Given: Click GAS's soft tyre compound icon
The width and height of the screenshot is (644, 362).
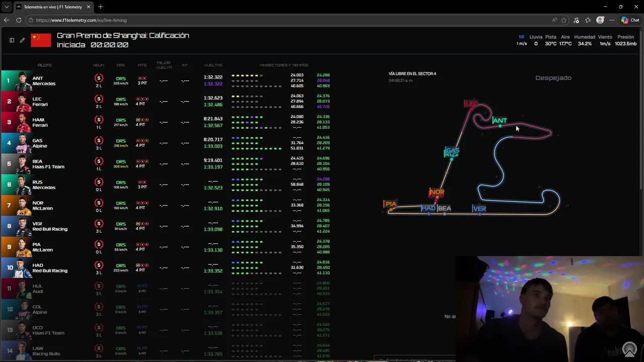Looking at the screenshot, I should coord(99,140).
